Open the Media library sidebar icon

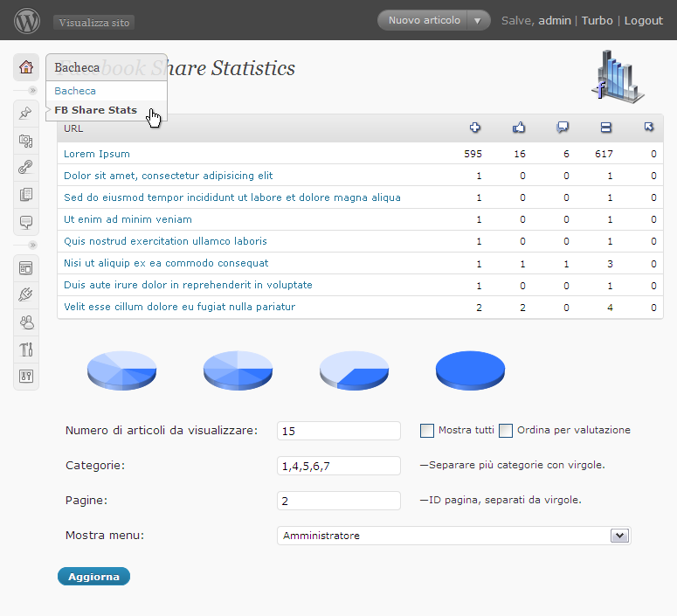(26, 140)
